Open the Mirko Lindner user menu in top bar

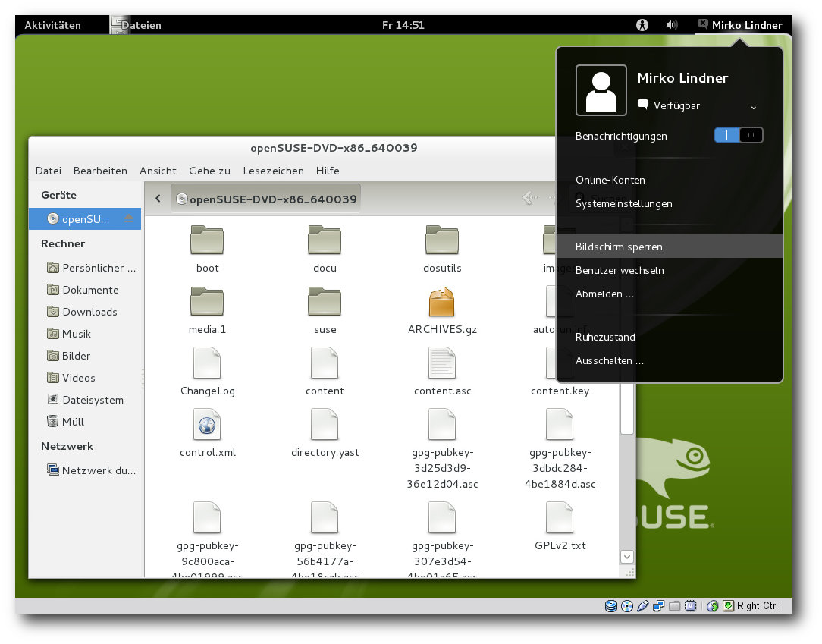click(740, 24)
